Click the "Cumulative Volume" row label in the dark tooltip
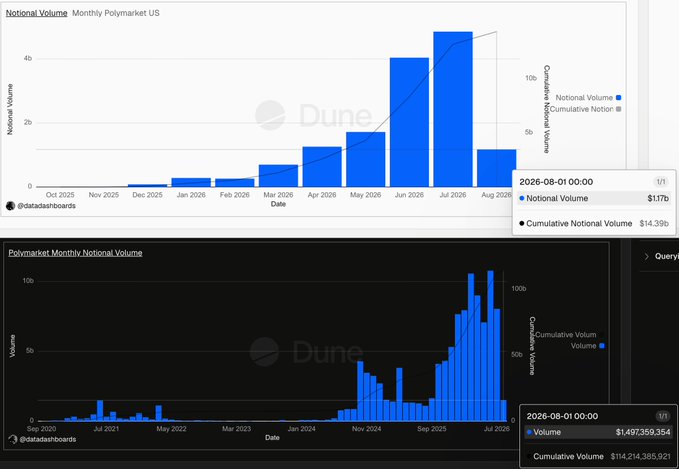The width and height of the screenshot is (679, 469). point(569,456)
